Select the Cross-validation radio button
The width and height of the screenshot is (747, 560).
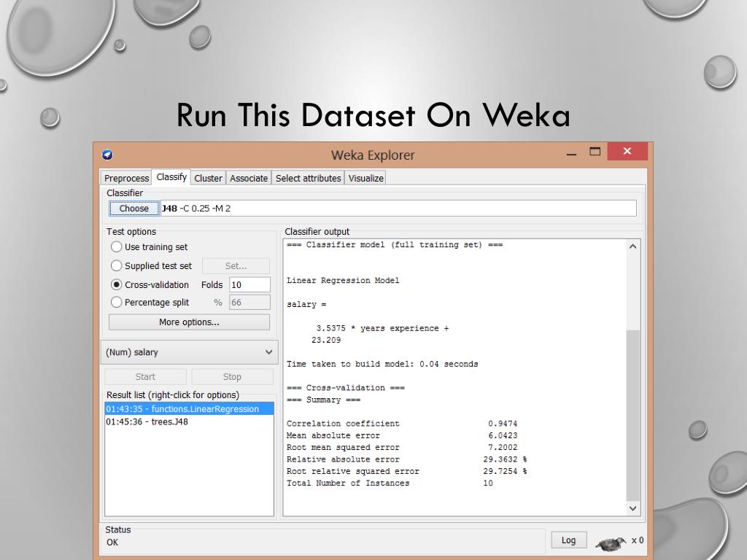click(116, 284)
